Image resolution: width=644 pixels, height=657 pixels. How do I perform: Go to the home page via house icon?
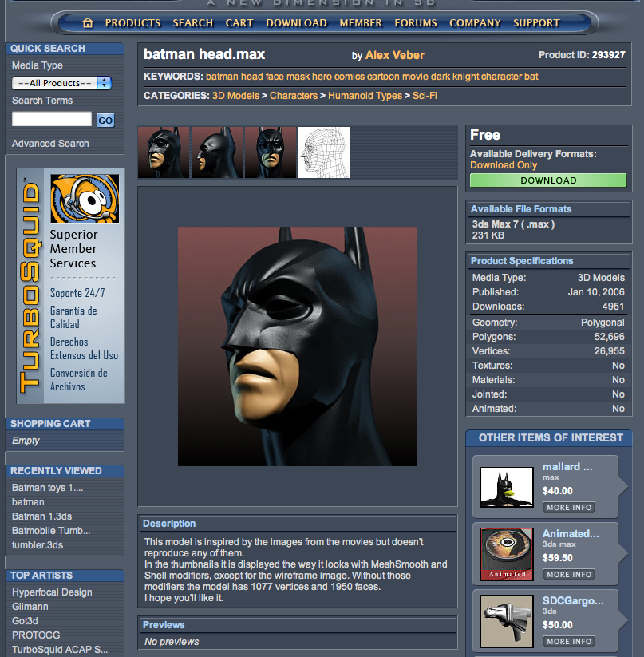(x=88, y=22)
